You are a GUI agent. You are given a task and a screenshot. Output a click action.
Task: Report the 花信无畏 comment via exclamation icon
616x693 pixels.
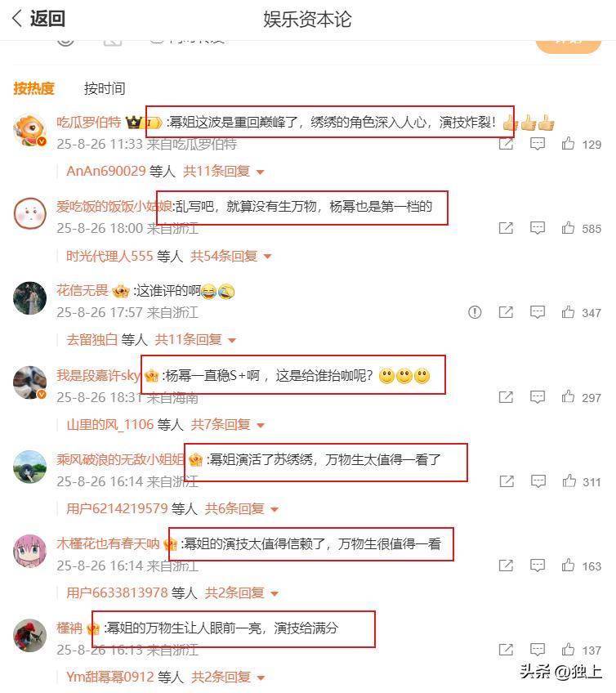coord(475,312)
